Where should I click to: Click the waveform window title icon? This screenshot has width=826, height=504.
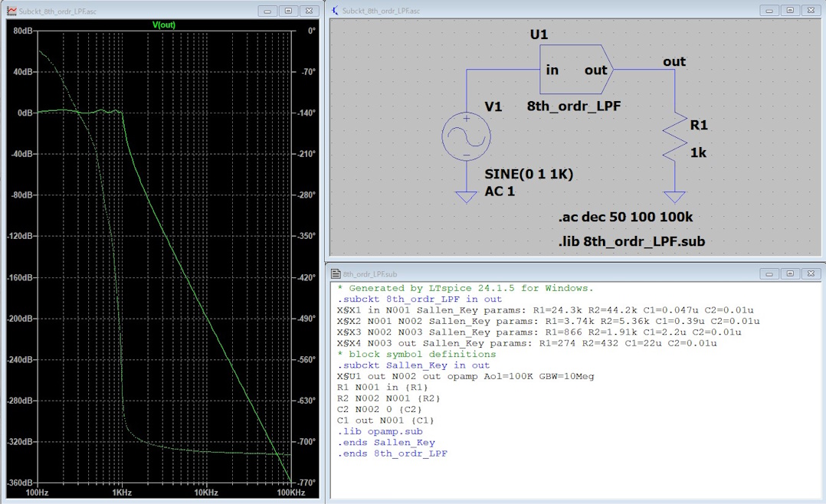coord(11,11)
